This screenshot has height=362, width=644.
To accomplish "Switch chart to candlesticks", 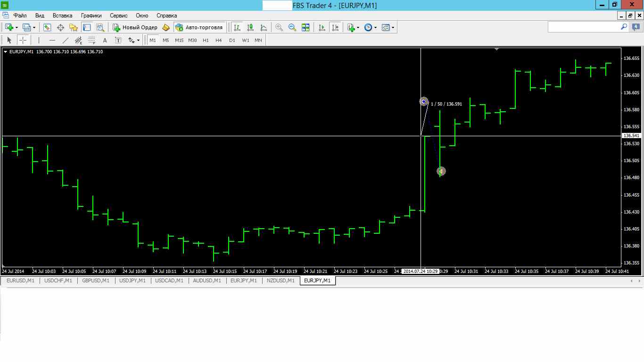I will pos(250,27).
